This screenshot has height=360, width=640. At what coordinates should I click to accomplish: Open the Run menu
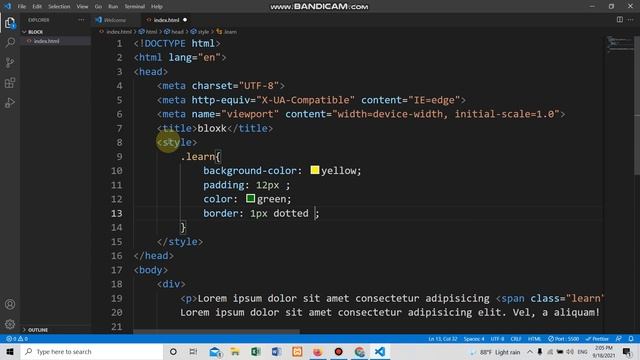[x=113, y=7]
